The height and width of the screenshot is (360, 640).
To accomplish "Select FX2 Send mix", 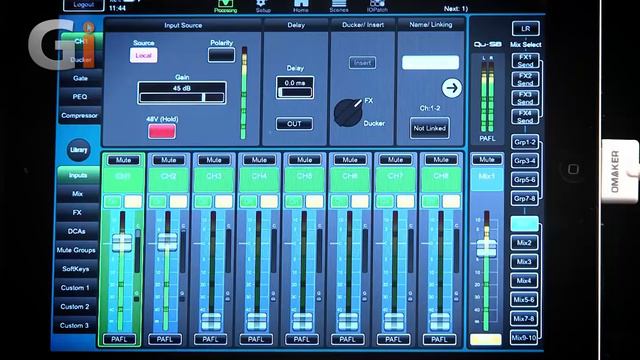I will click(525, 79).
